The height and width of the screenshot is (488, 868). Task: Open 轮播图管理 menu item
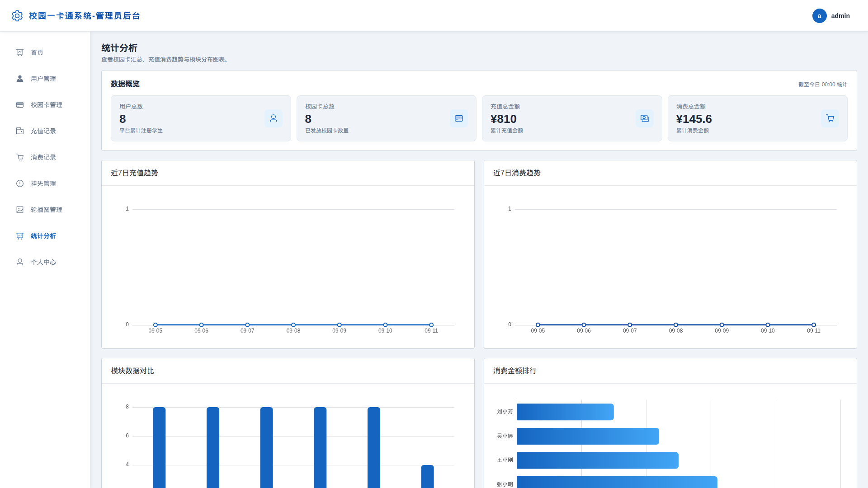45,210
